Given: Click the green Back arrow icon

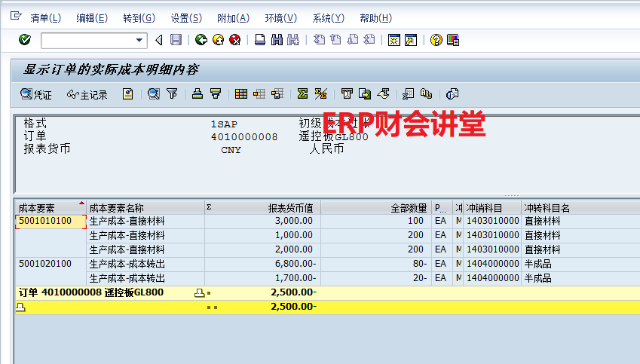Looking at the screenshot, I should tap(201, 40).
